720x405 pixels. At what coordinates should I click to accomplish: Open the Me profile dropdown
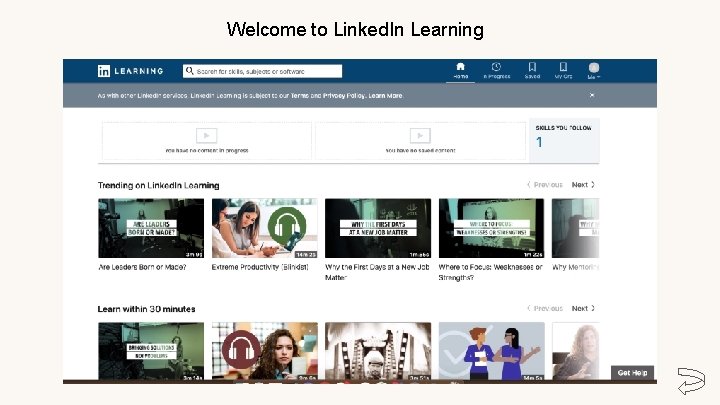[x=594, y=71]
